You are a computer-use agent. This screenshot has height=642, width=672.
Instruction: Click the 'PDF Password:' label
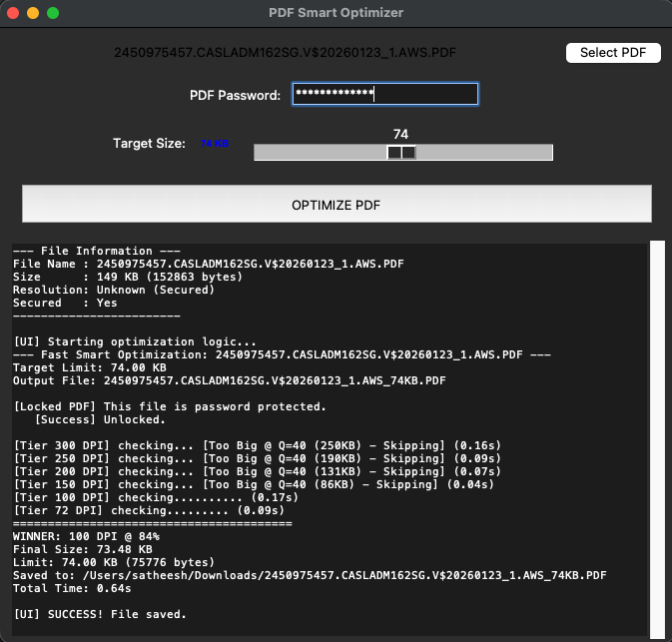pos(235,95)
